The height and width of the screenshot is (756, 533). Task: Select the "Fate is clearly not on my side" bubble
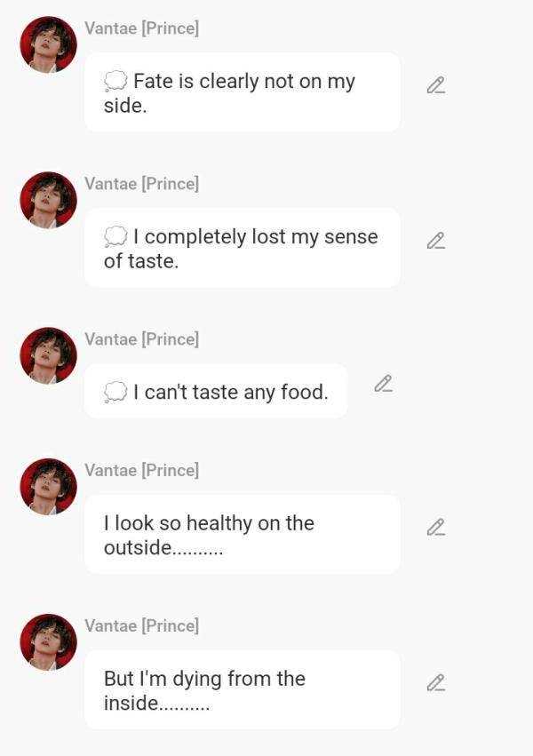tap(242, 92)
